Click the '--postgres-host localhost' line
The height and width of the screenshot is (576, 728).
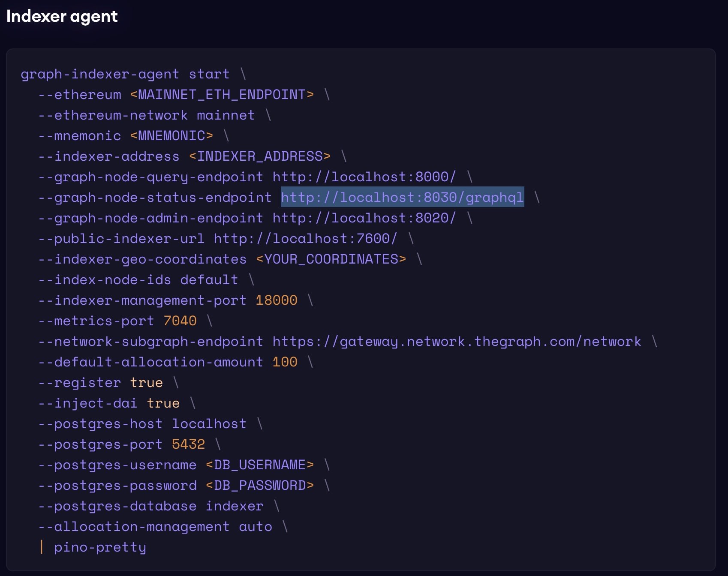click(x=142, y=423)
